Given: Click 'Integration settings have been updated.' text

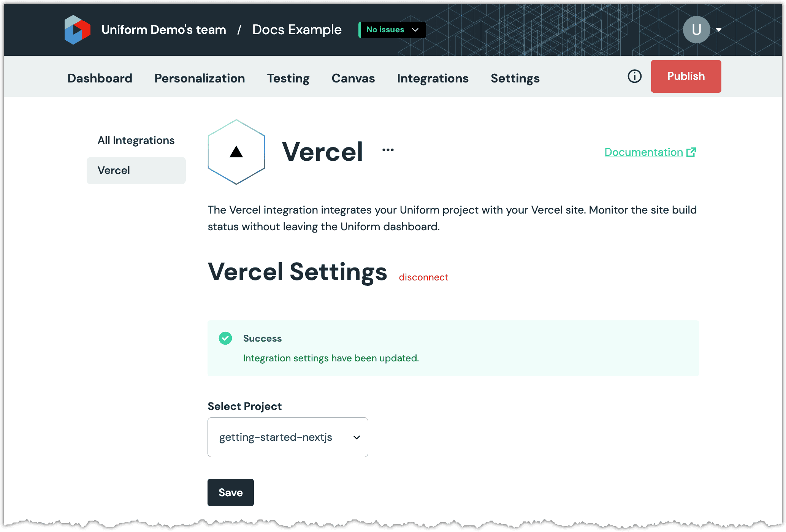Looking at the screenshot, I should (x=331, y=358).
